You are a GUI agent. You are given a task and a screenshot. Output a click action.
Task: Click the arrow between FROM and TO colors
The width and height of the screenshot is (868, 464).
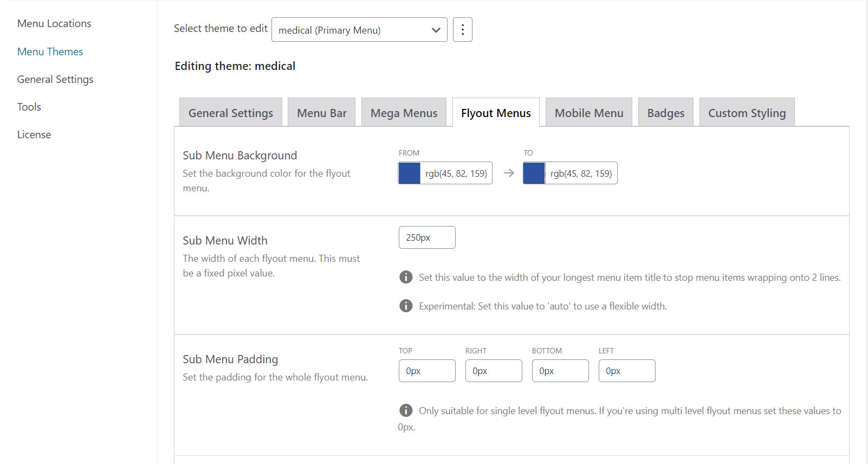tap(508, 173)
